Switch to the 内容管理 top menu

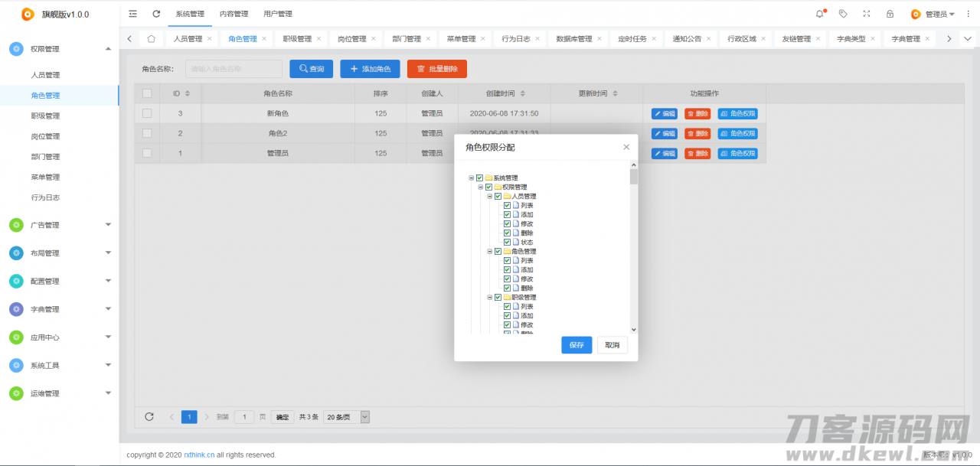click(234, 14)
